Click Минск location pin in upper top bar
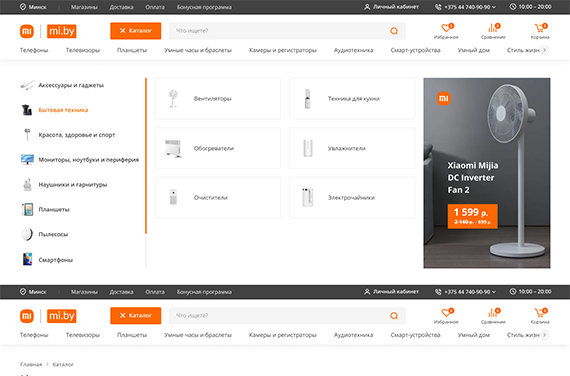 23,7
